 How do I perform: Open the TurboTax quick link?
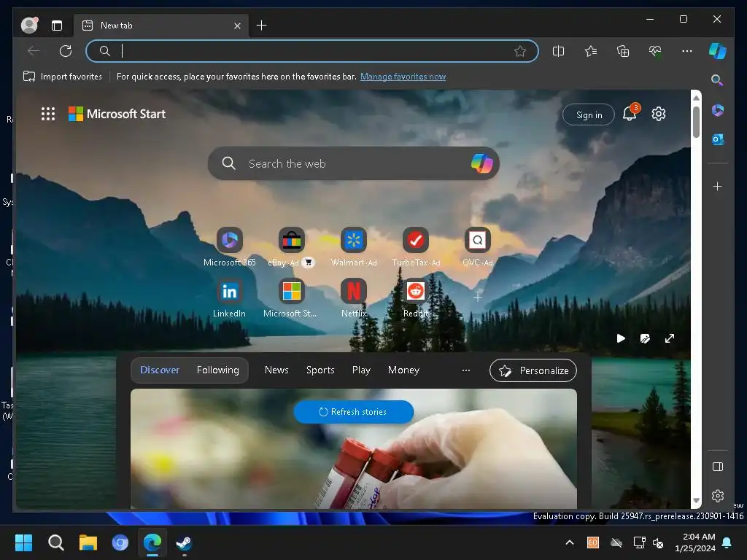pos(415,246)
